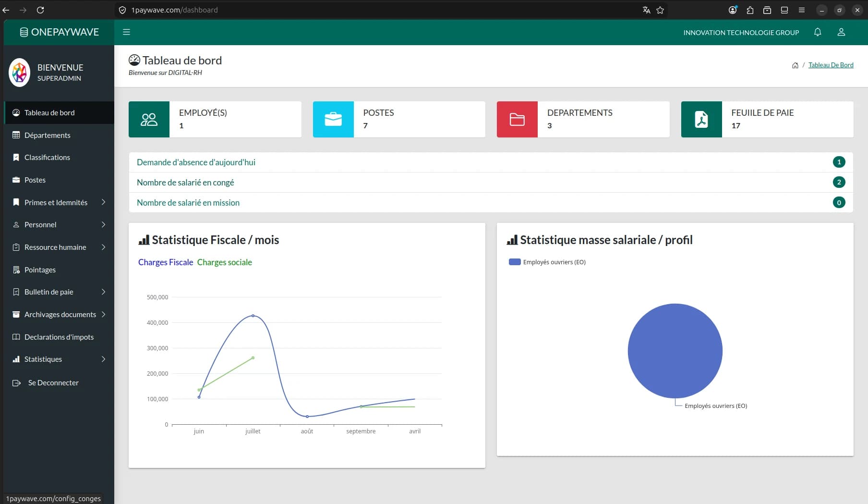Expand Ressource humaine submenu chevron
The height and width of the screenshot is (504, 868).
tap(103, 247)
